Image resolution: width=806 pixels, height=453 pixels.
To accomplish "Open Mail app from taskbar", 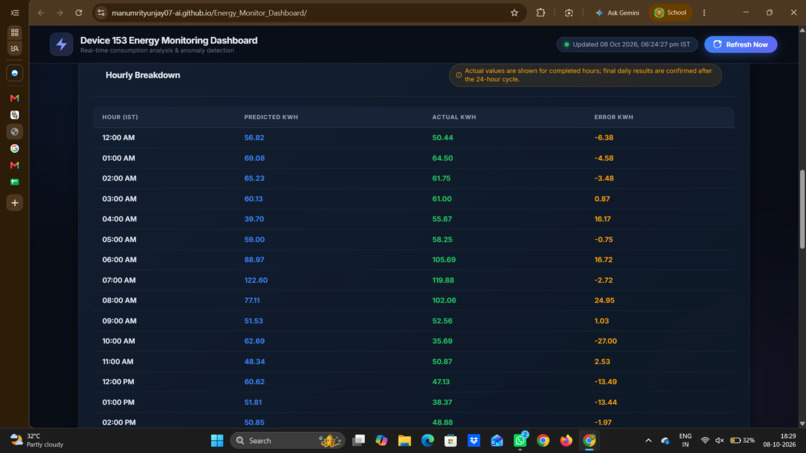I will pos(497,441).
